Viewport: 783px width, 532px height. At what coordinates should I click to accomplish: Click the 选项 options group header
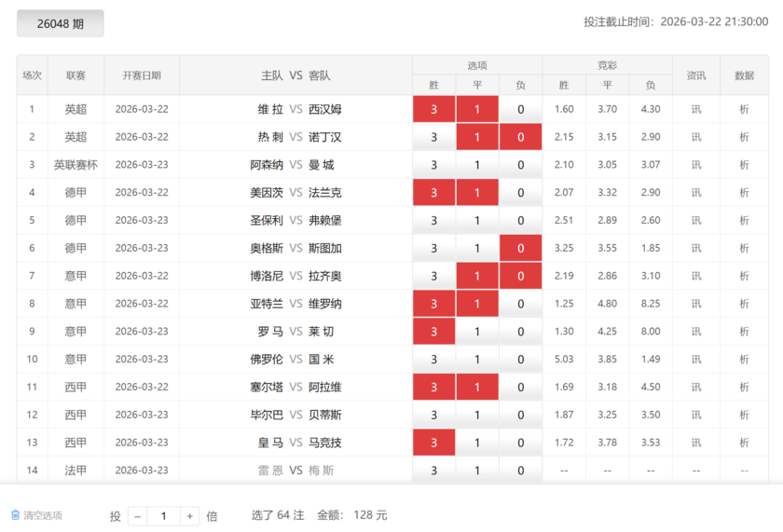pos(477,65)
